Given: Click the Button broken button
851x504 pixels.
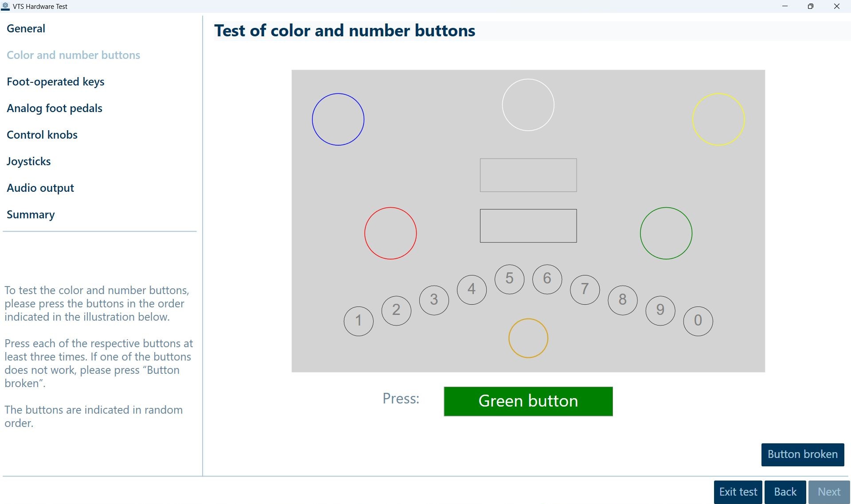Looking at the screenshot, I should point(802,454).
